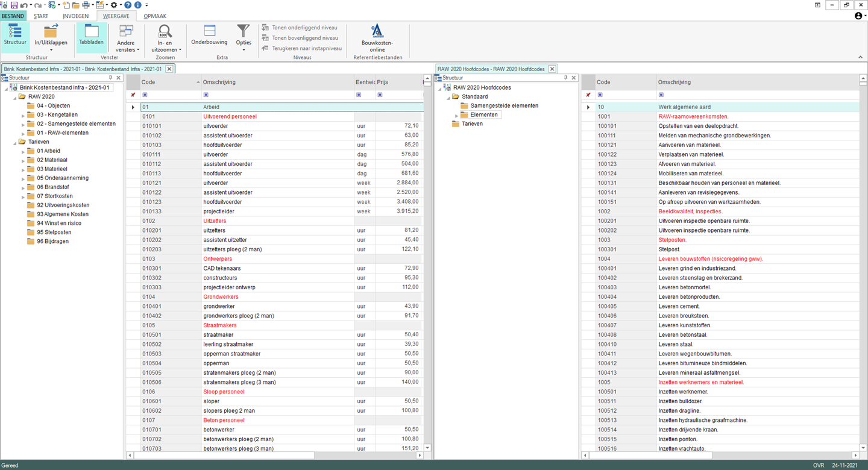Screen dimensions: 868x470
Task: Click filter operator icon under Eenheid column
Action: (359, 95)
